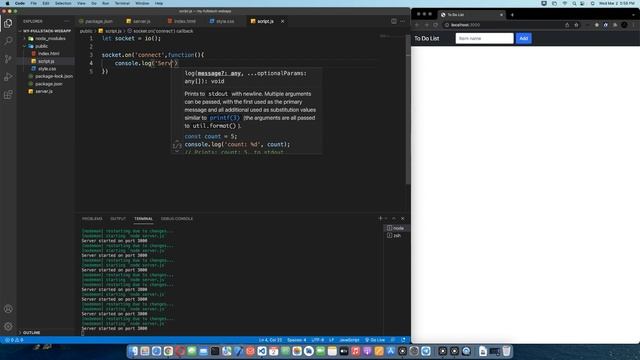This screenshot has width=640, height=360.
Task: Open package.json in the Explorer tree
Action: [45, 84]
